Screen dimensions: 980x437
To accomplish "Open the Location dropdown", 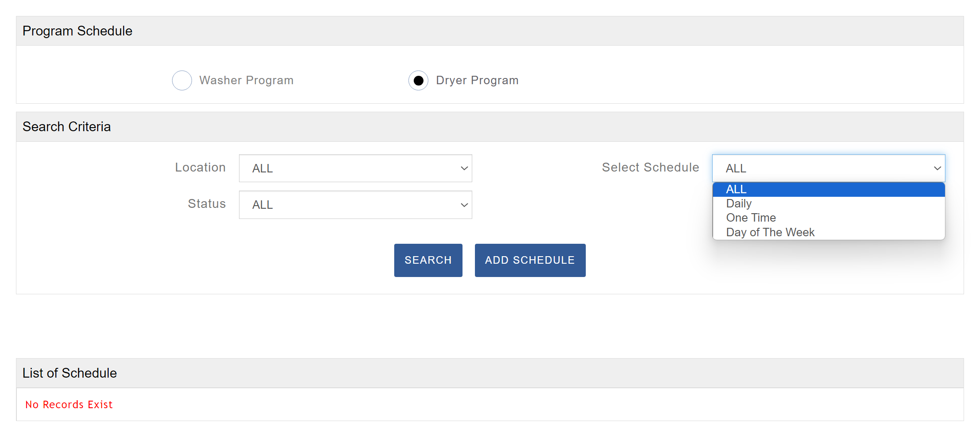I will pos(355,168).
